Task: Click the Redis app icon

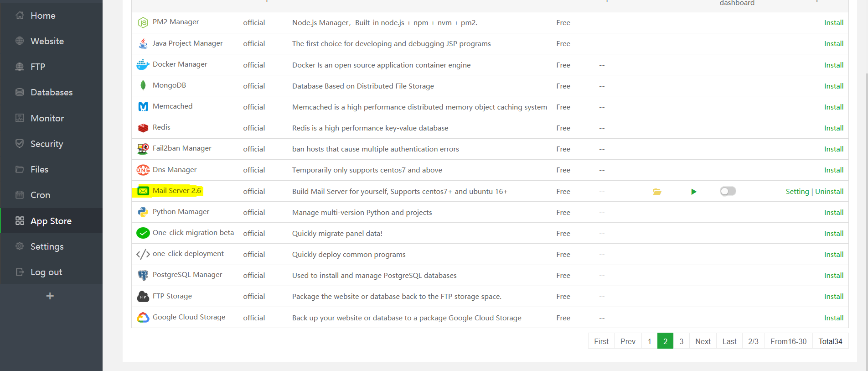Action: coord(143,128)
